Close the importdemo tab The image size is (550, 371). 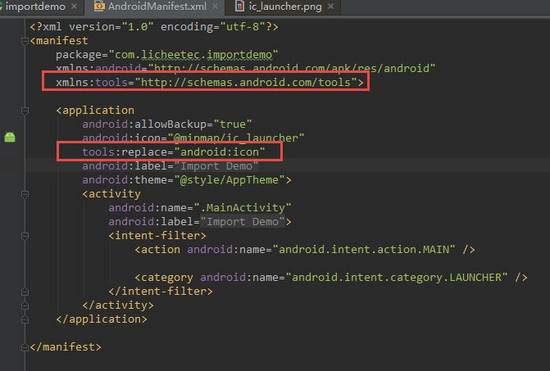74,6
